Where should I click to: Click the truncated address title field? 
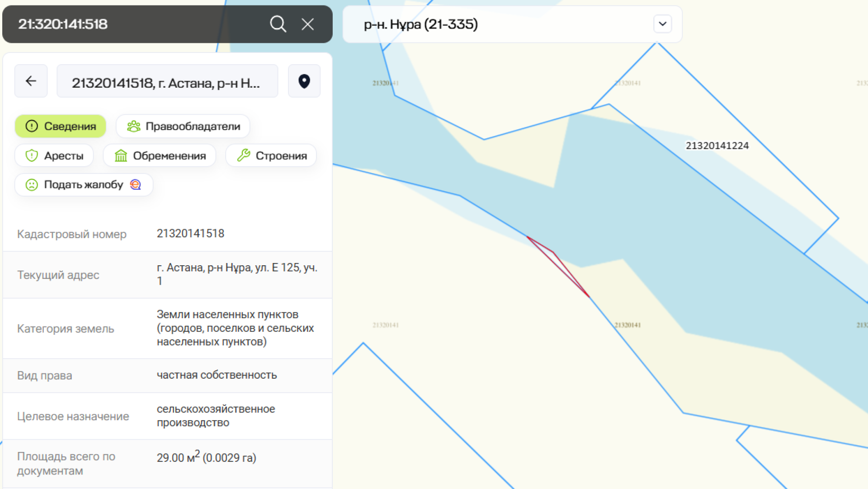[167, 81]
